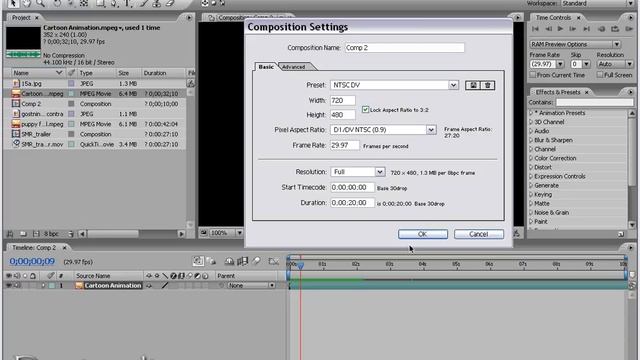Image resolution: width=640 pixels, height=360 pixels.
Task: Step forward one frame in Time Controls
Action: click(x=573, y=29)
